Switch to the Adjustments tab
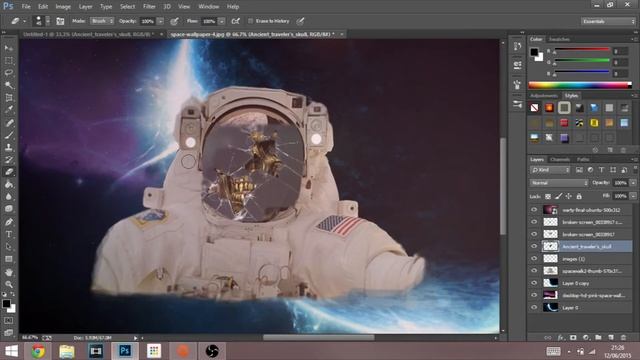The height and width of the screenshot is (360, 640). pyautogui.click(x=544, y=96)
